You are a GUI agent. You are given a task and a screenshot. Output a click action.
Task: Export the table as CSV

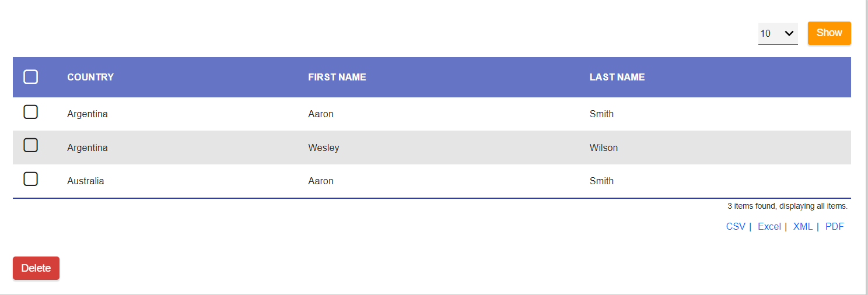point(736,227)
